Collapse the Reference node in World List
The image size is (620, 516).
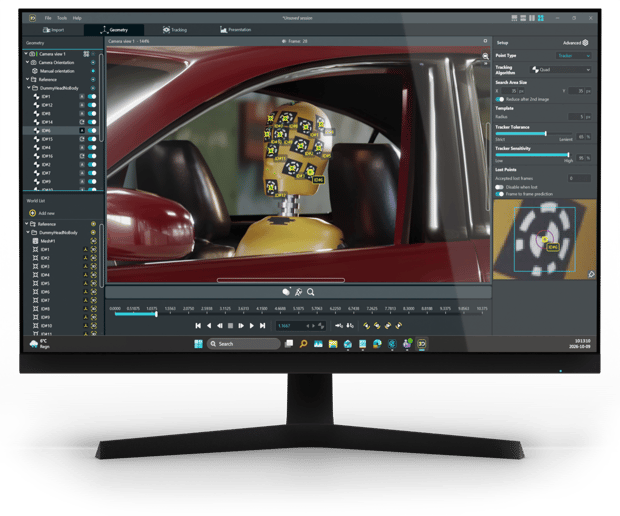26,224
